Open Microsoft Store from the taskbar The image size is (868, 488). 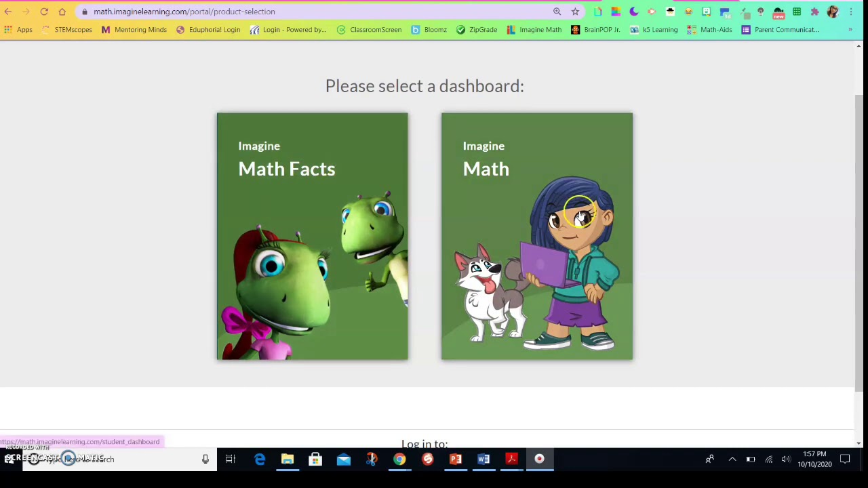(315, 460)
